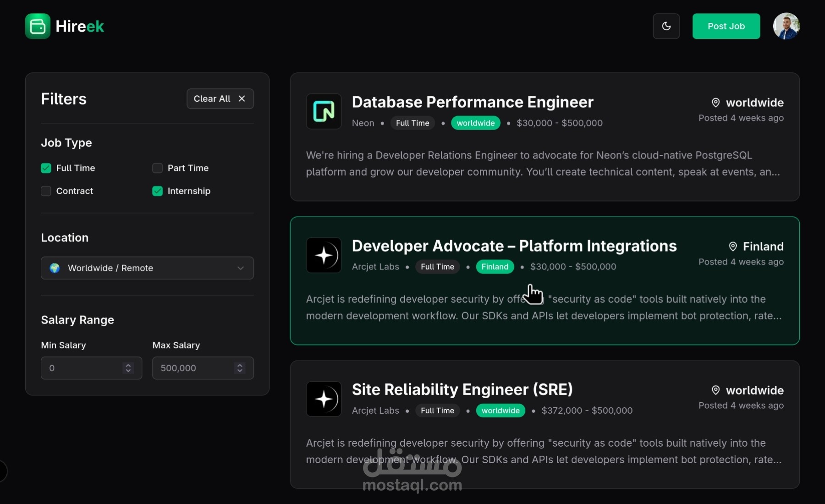Click the Max Salary input field
825x504 pixels.
tap(203, 368)
